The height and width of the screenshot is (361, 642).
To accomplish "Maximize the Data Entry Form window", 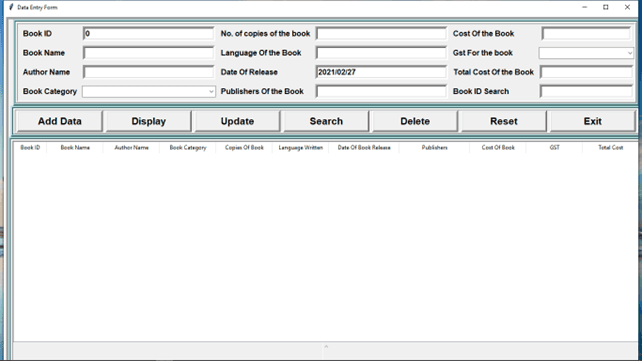I will click(606, 7).
